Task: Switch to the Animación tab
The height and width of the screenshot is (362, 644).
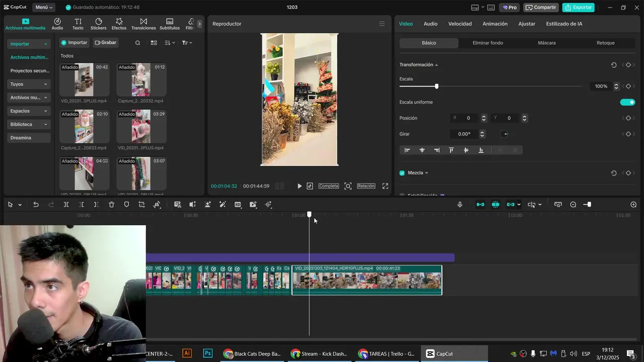Action: [495, 24]
